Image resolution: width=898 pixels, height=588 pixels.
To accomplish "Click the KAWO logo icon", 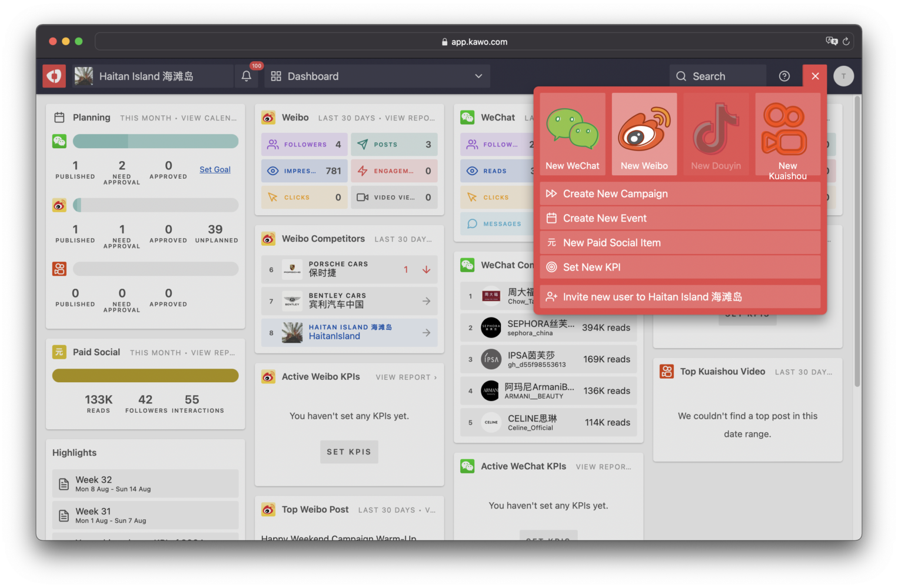I will click(x=54, y=76).
